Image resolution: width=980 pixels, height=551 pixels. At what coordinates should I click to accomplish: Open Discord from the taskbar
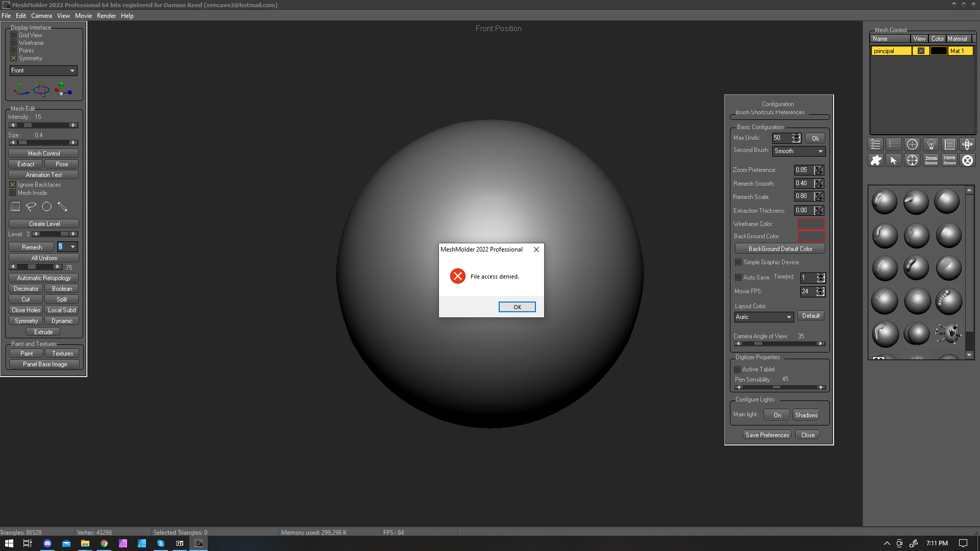coord(47,543)
